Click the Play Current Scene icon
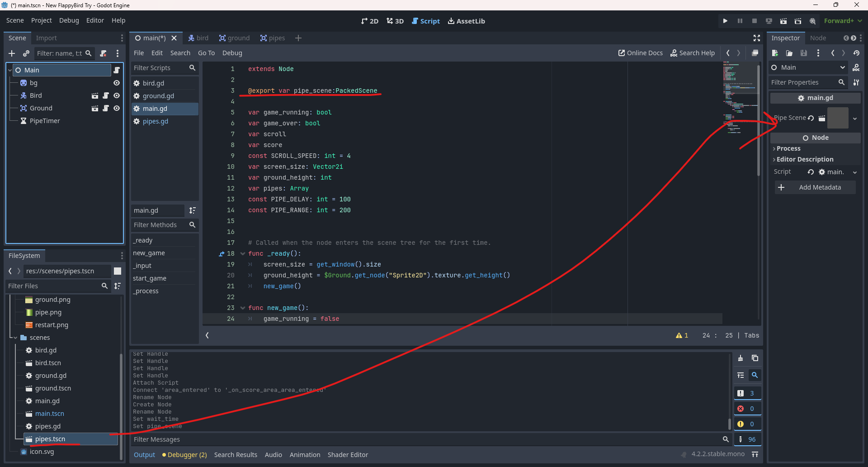This screenshot has height=467, width=868. click(783, 21)
